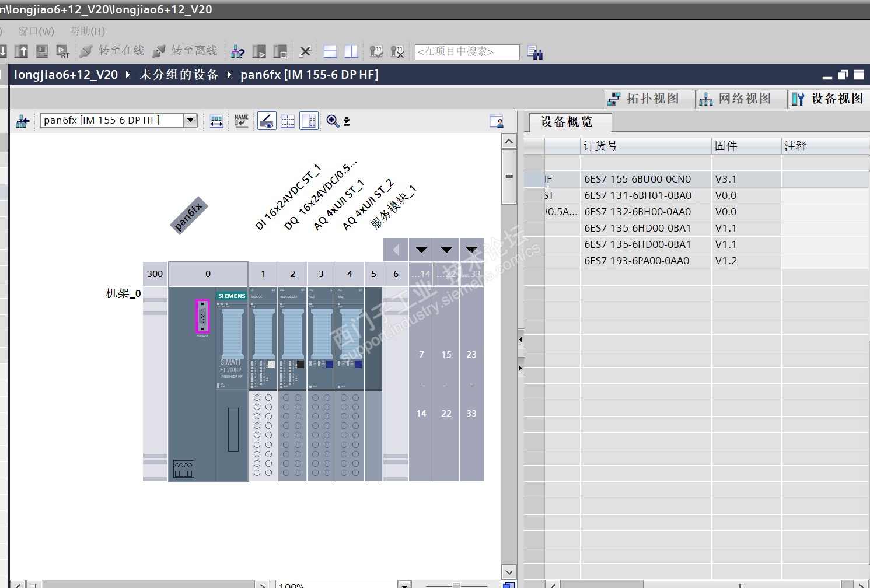This screenshot has height=588, width=870.
Task: Click the project search input field
Action: (x=467, y=52)
